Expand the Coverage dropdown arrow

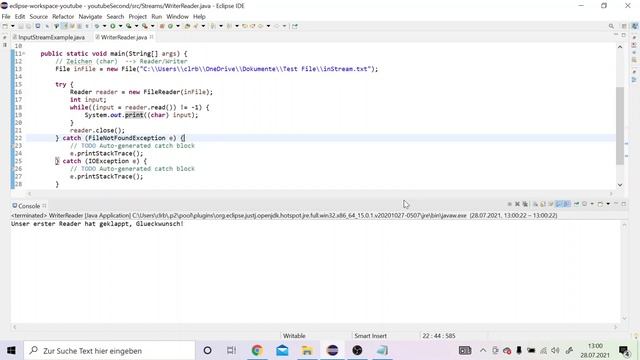(136, 26)
